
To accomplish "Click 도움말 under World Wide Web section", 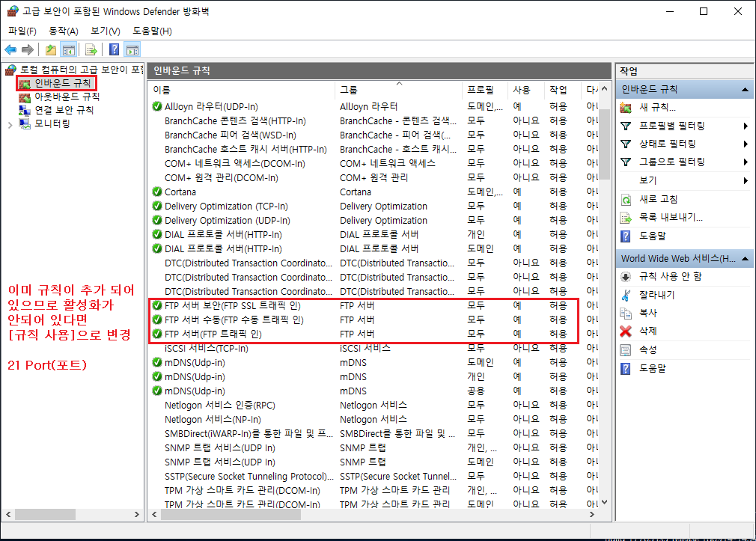I will [x=653, y=368].
